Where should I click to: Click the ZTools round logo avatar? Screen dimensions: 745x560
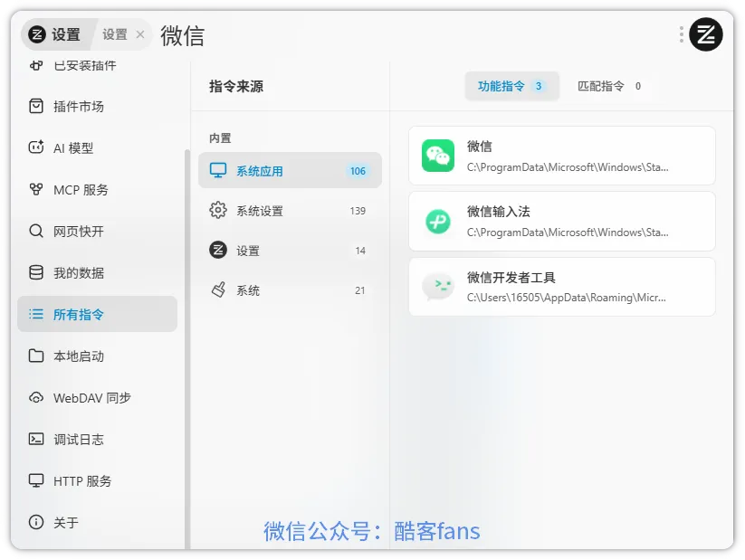click(x=705, y=34)
